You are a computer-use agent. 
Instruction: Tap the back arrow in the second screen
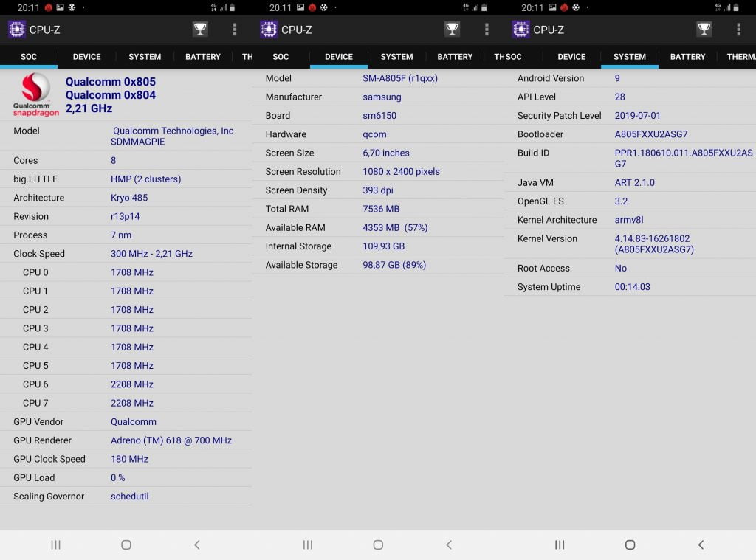tap(449, 545)
